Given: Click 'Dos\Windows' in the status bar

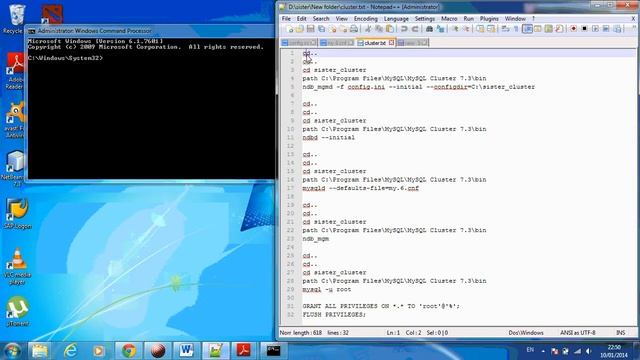Looking at the screenshot, I should pyautogui.click(x=526, y=333).
